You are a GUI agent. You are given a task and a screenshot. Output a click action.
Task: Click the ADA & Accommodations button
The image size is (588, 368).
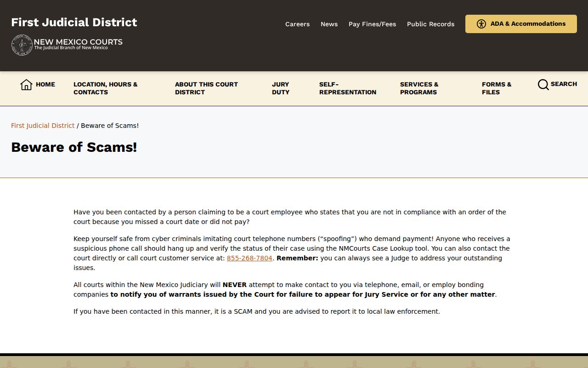point(521,24)
